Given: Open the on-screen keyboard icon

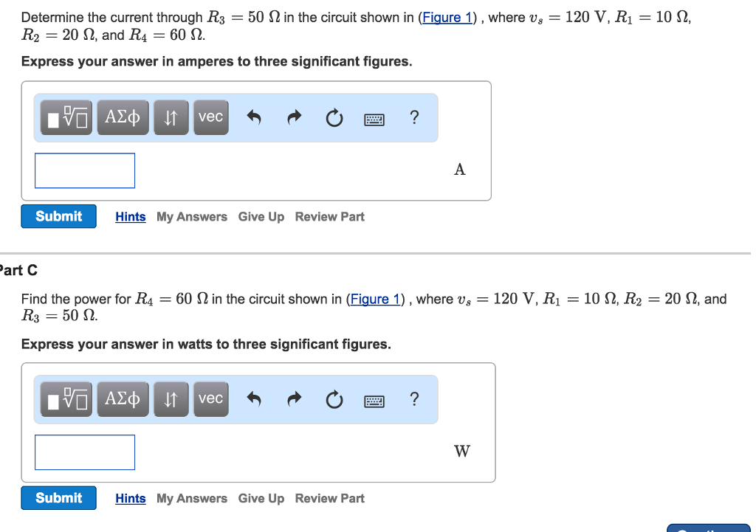Looking at the screenshot, I should [374, 118].
